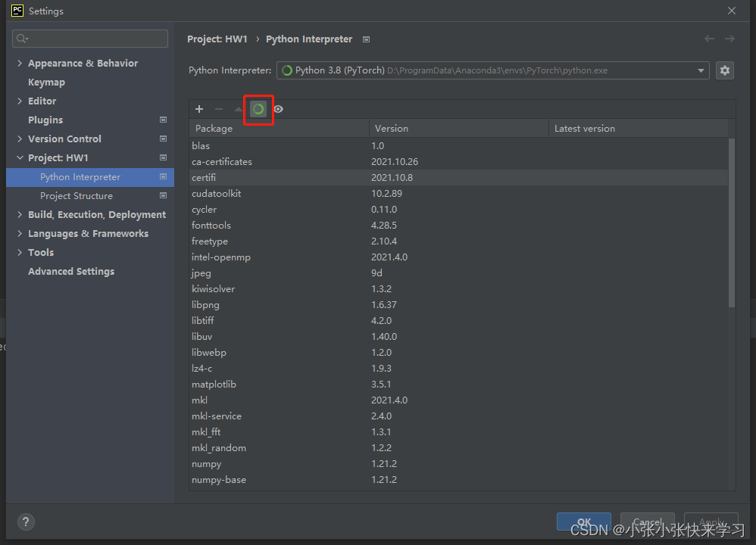
Task: Click the package list vertical scrollbar
Action: (x=732, y=223)
